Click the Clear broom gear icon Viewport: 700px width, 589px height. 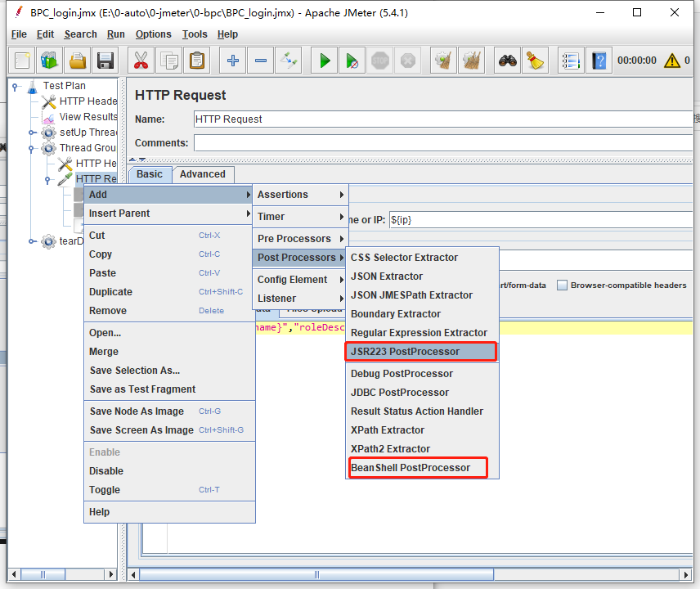443,61
